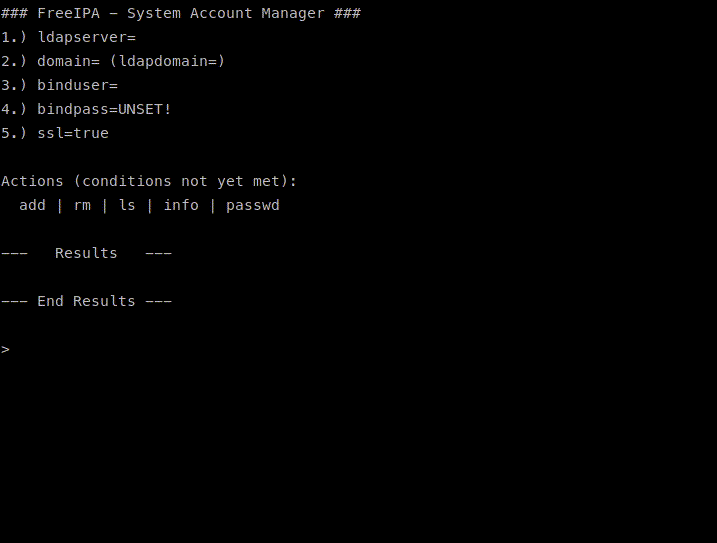Toggle the ssl true value
717x543 pixels.
point(91,133)
